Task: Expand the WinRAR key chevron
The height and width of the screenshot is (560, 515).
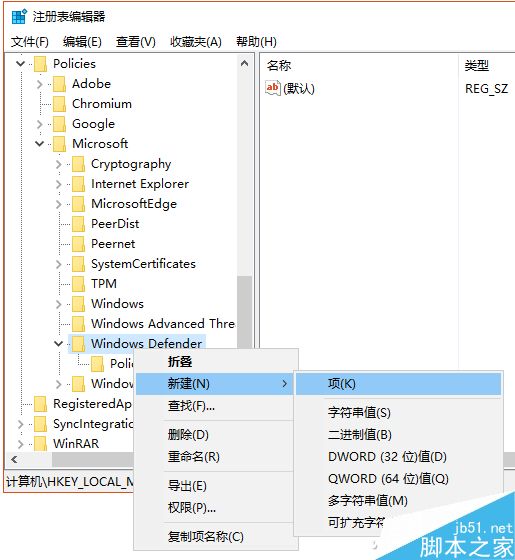Action: coord(20,444)
